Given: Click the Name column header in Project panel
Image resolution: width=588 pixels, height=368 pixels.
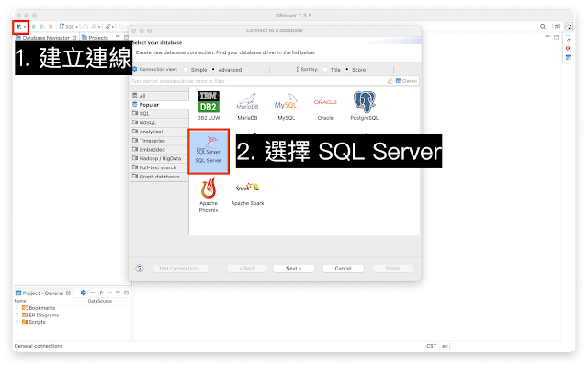Looking at the screenshot, I should point(20,301).
